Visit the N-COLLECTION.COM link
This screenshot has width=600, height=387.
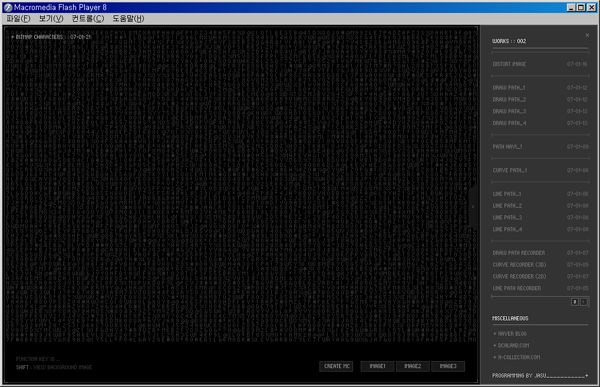pos(517,357)
